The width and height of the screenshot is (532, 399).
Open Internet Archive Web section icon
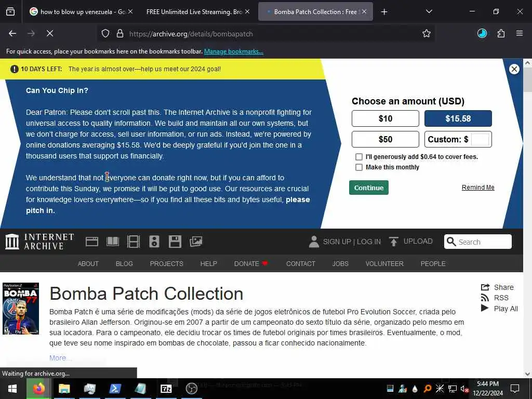tap(92, 242)
